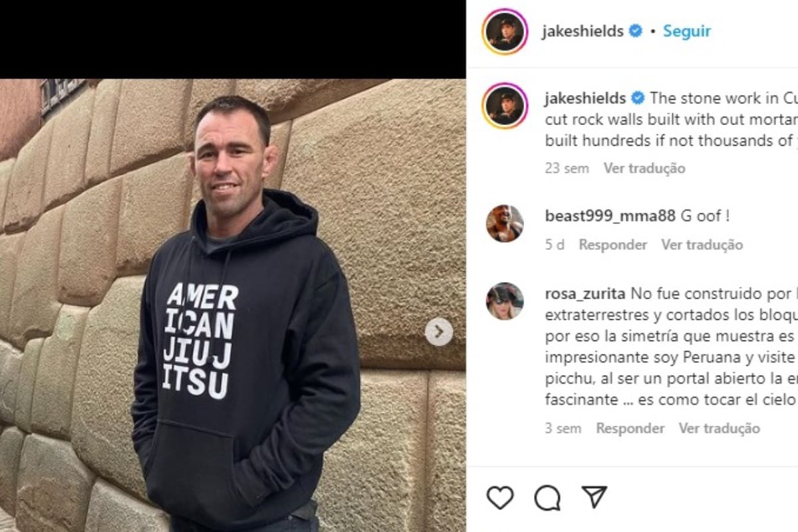Click the verified badge next to the caption username
The width and height of the screenshot is (798, 532).
point(638,98)
